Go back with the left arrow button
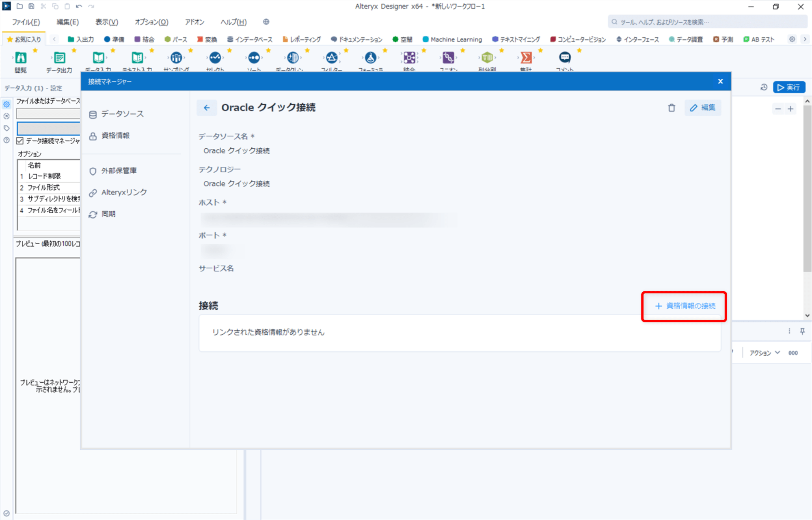 pyautogui.click(x=207, y=108)
